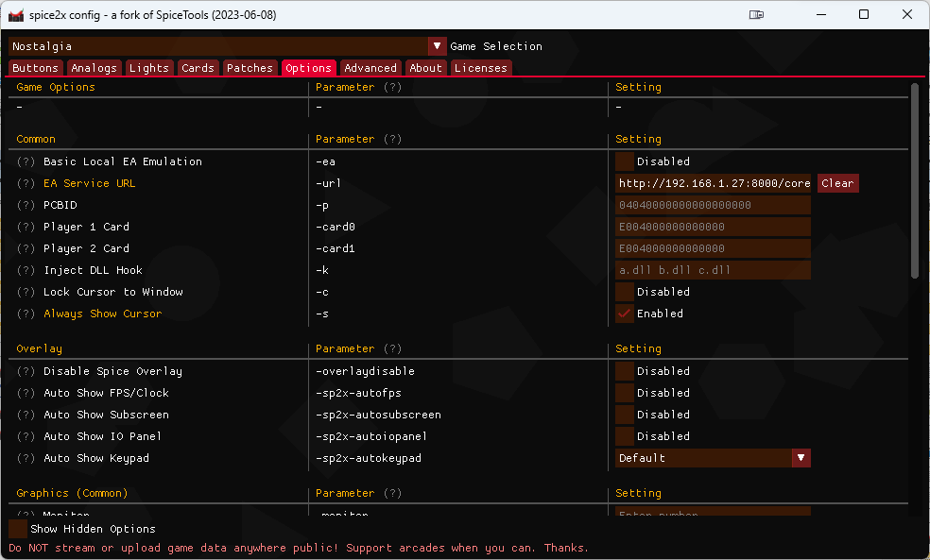Open Player 1 Card help tooltip

(26, 226)
